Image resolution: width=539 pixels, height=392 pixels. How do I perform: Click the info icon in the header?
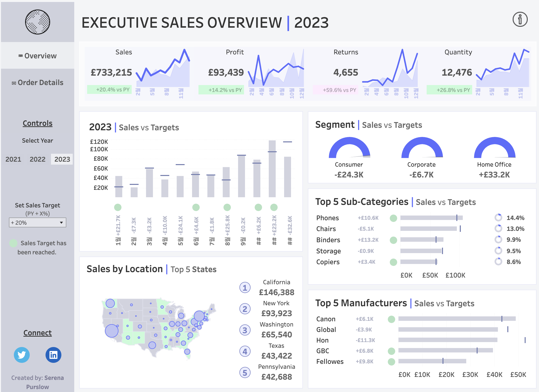click(x=520, y=19)
